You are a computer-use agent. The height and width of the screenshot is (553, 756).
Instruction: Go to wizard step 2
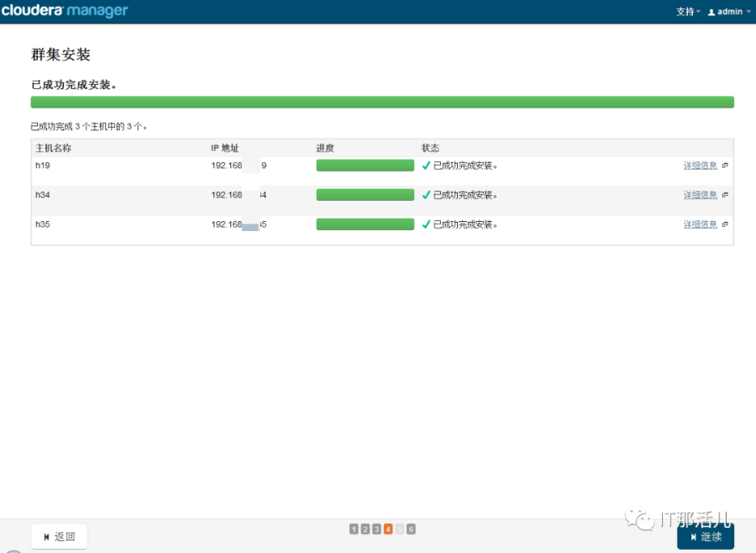[365, 529]
